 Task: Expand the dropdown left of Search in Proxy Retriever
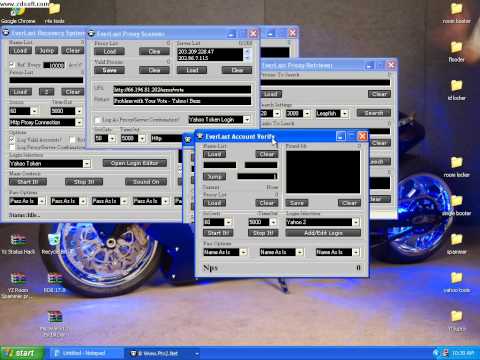(345, 113)
